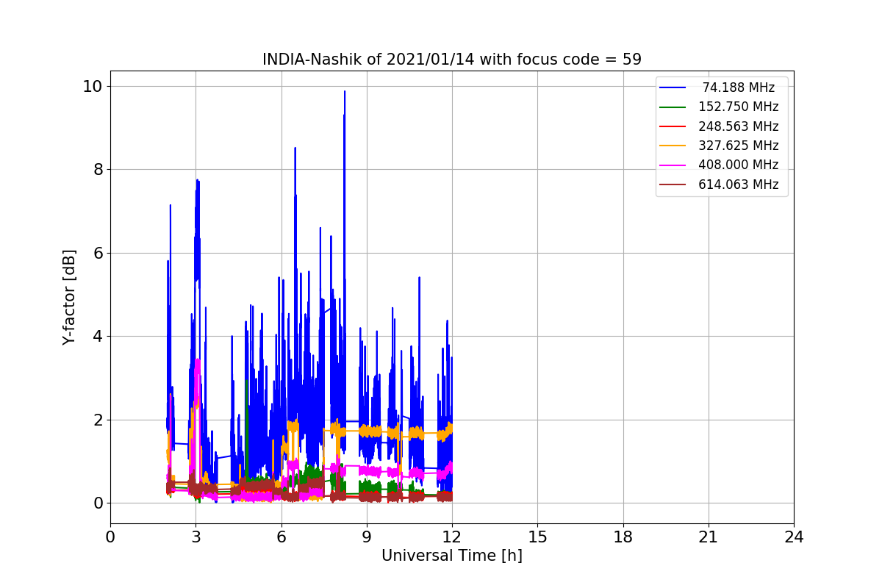882x588 pixels.
Task: Click the y-axis tick label 10
Action: coord(93,86)
